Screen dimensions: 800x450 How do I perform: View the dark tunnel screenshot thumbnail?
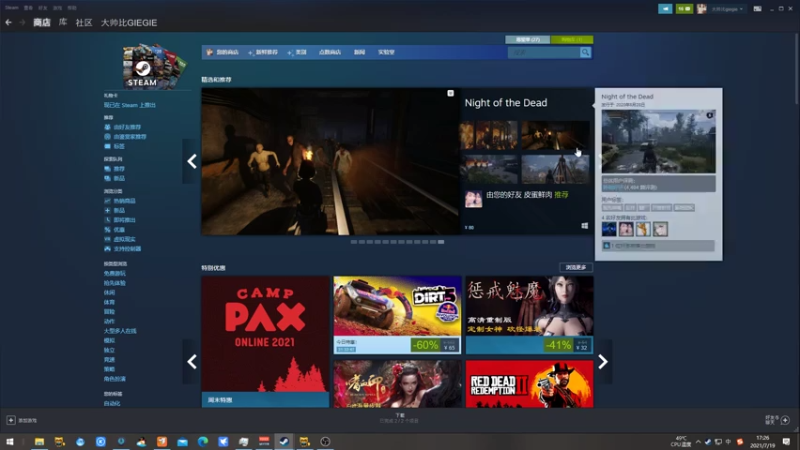pyautogui.click(x=555, y=135)
